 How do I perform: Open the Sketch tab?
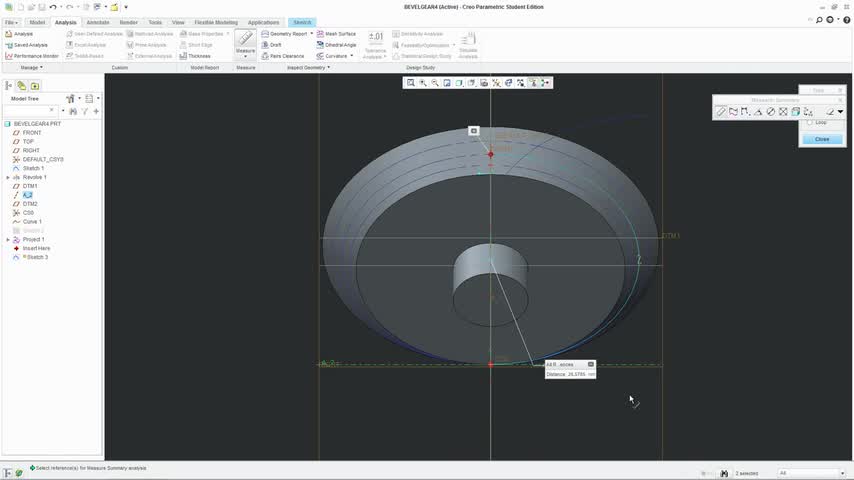pos(302,22)
